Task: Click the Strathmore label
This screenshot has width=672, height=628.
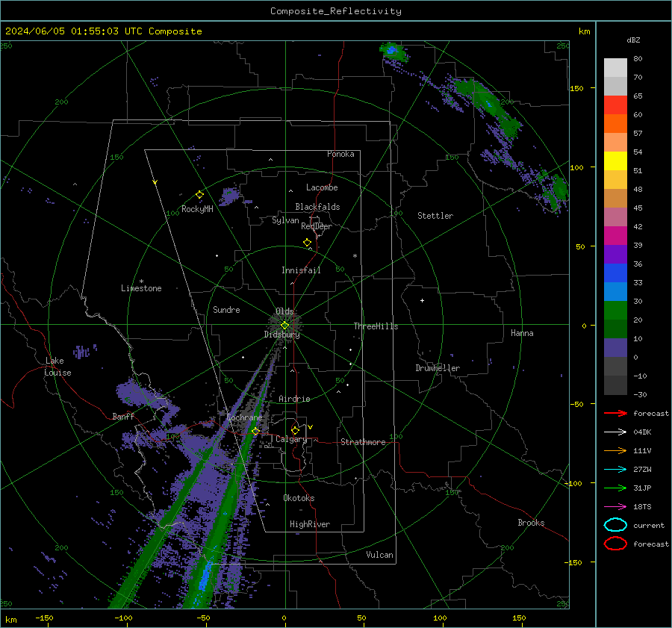Action: tap(363, 442)
